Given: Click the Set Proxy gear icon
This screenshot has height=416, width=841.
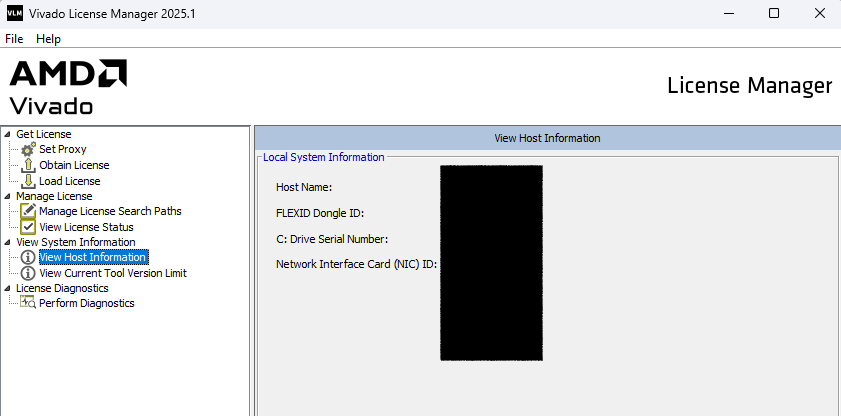Looking at the screenshot, I should click(x=28, y=149).
